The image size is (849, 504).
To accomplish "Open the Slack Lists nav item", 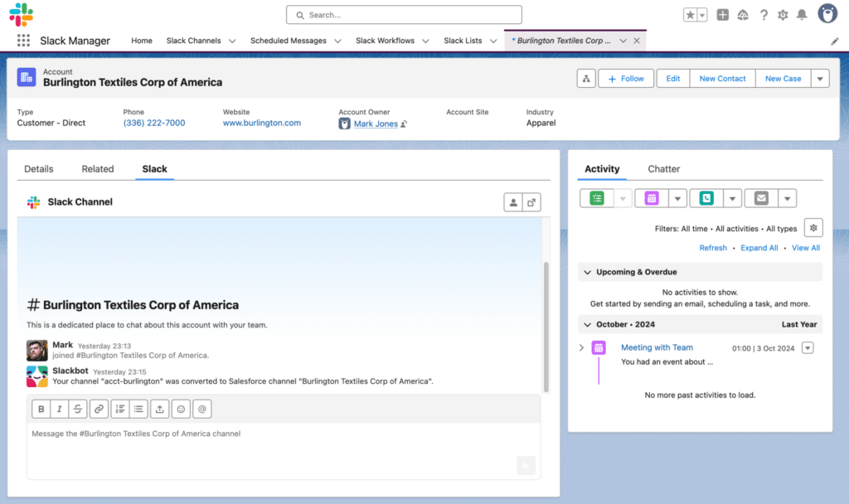I will click(x=463, y=41).
